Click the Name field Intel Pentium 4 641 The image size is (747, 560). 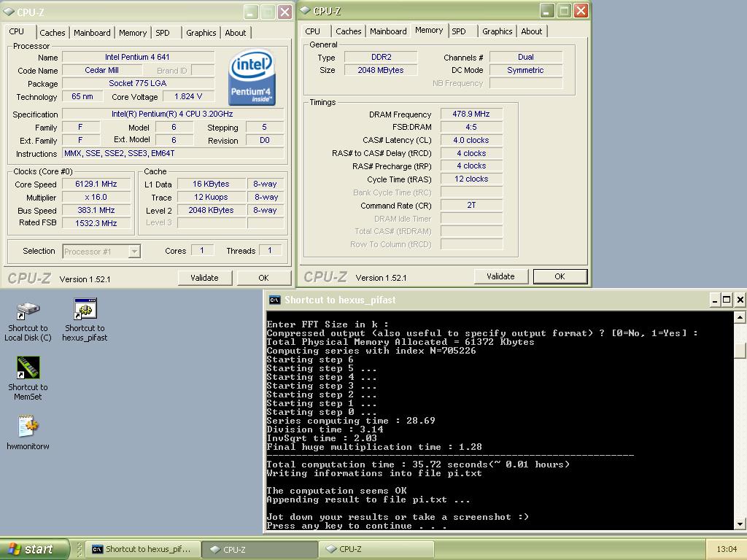138,57
